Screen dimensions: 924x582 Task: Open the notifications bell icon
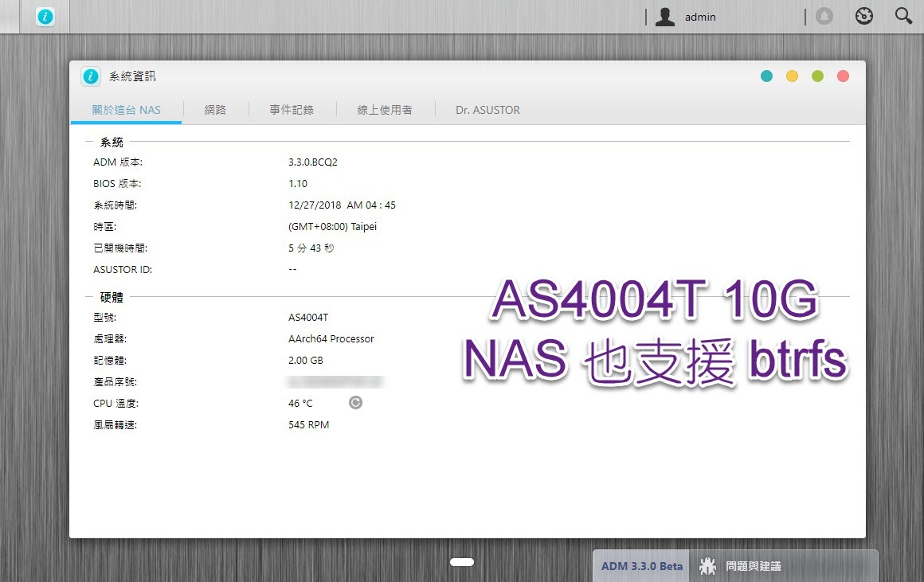pos(824,16)
